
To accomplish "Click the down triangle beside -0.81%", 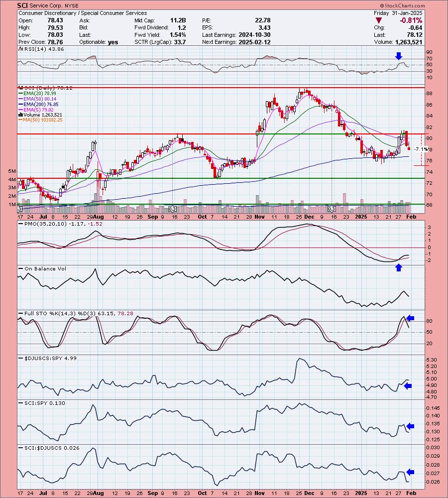I will [378, 20].
